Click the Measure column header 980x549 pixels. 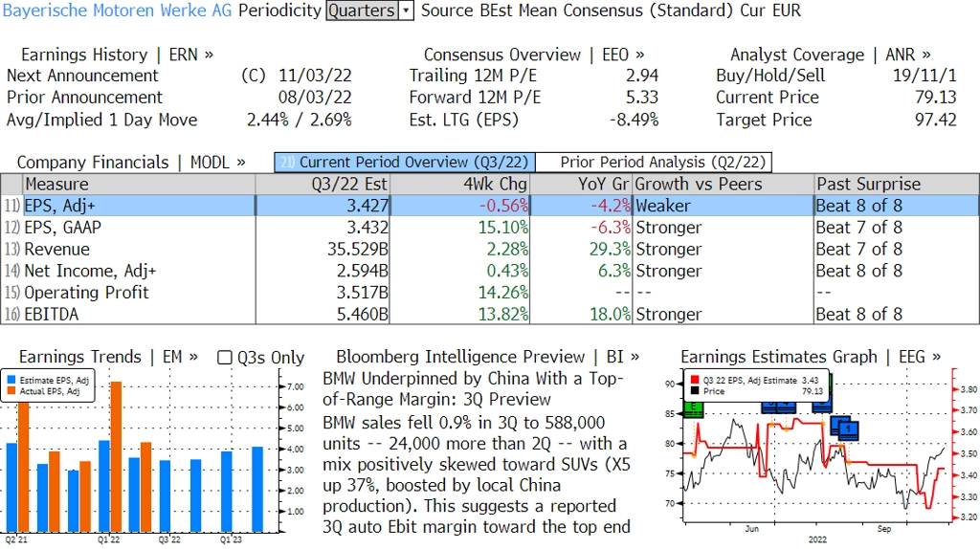click(140, 185)
